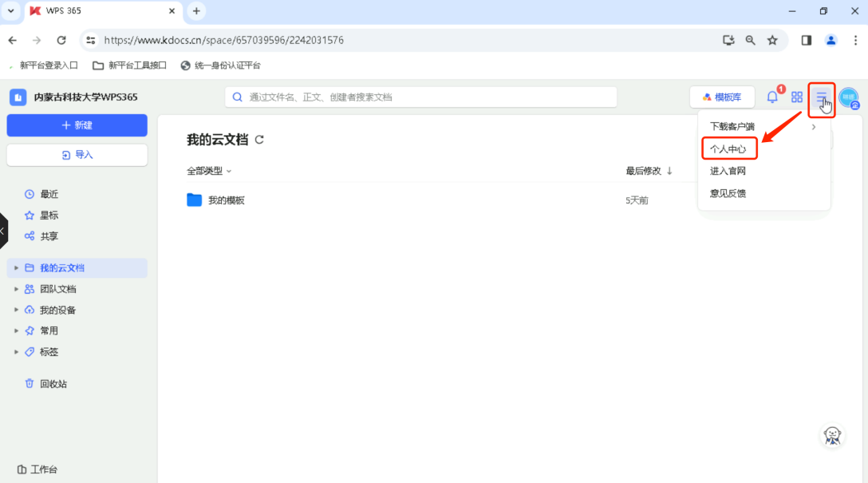Open the notifications bell icon
The height and width of the screenshot is (483, 868).
click(771, 96)
